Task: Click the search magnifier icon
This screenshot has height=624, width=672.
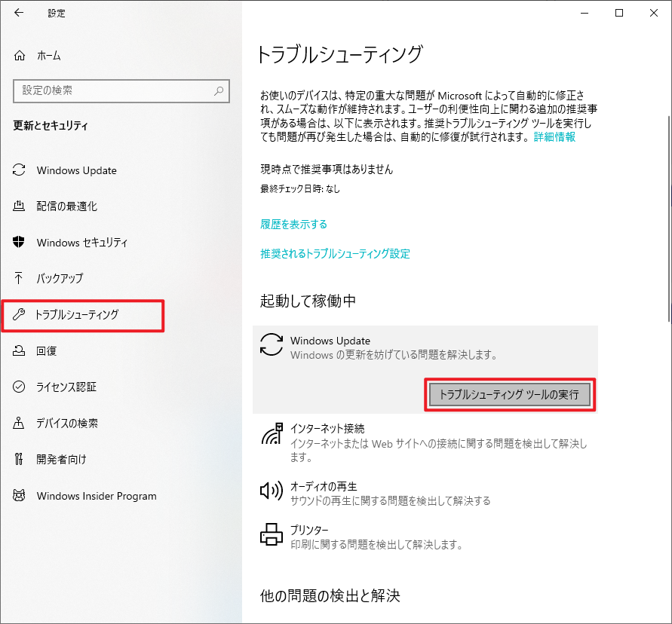Action: (x=219, y=90)
